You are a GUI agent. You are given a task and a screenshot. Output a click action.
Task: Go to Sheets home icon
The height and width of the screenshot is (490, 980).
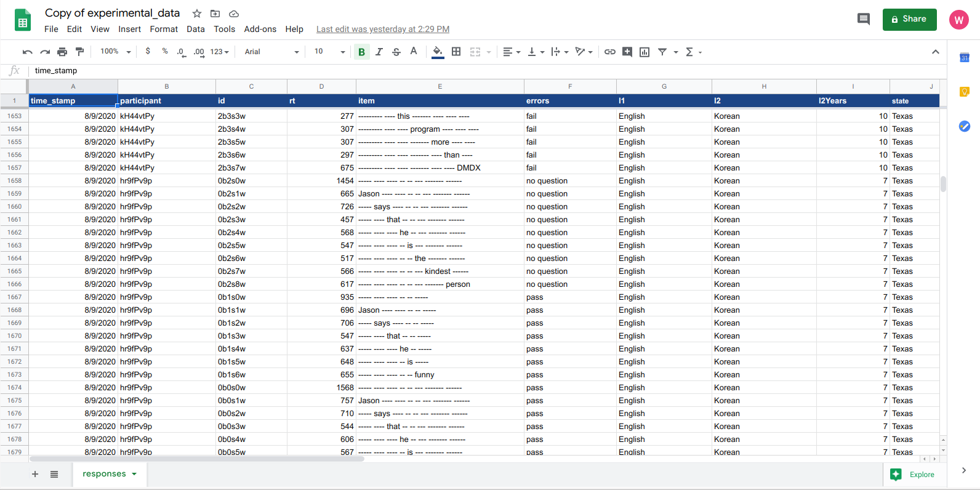pos(23,20)
